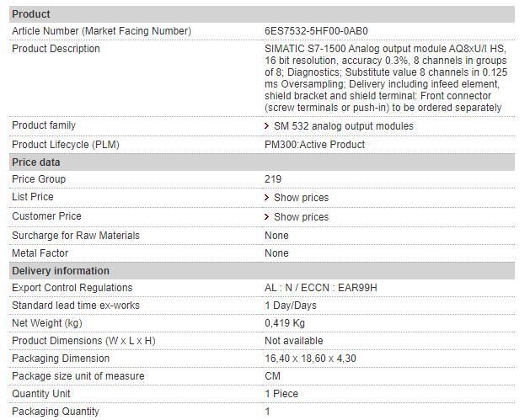Click the arrow icon beside SM 532 modules
This screenshot has width=530, height=420.
267,126
